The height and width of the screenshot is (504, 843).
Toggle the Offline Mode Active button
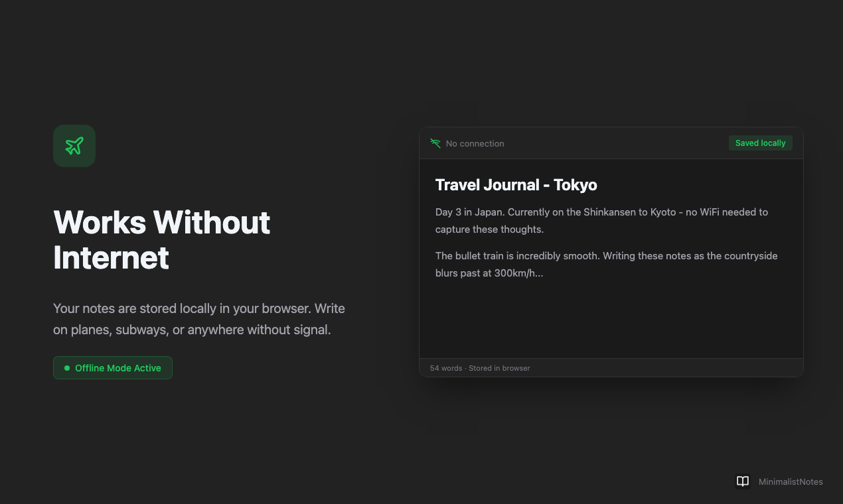pos(113,367)
